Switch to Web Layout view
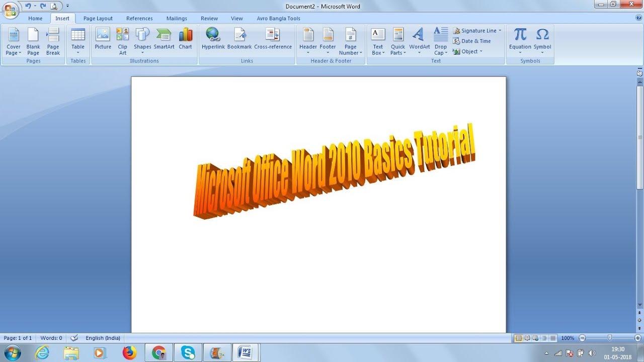Screen dimensions: 644x362 coord(536,338)
